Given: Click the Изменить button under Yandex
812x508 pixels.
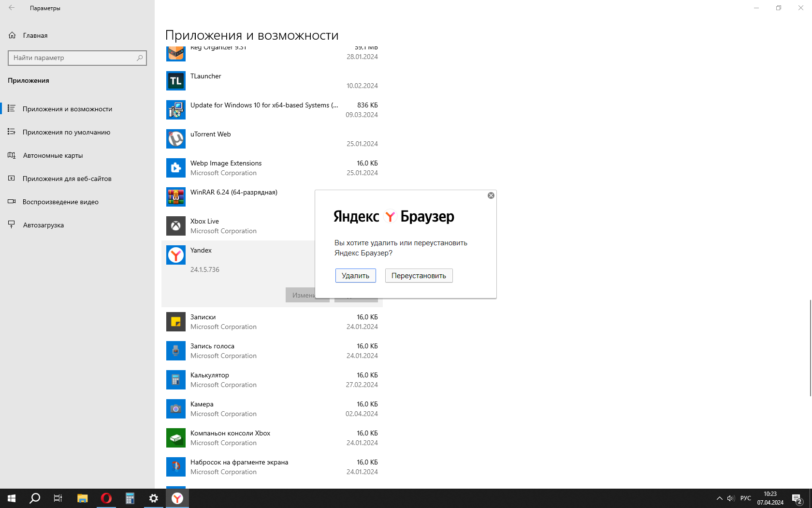Looking at the screenshot, I should click(x=301, y=295).
